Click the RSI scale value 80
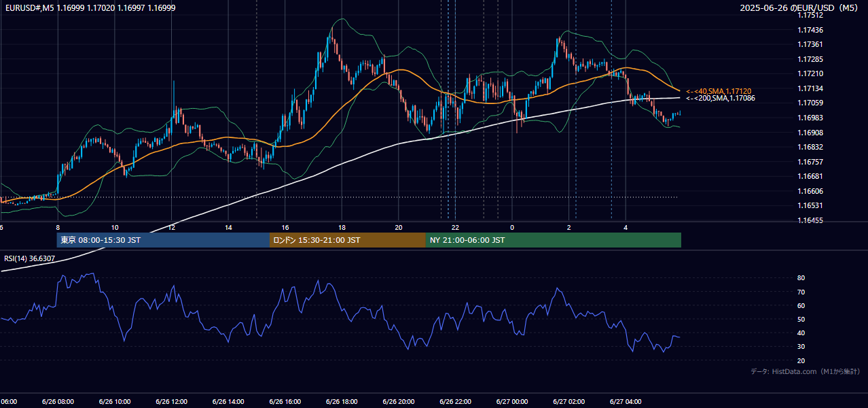The width and height of the screenshot is (868, 408). click(x=801, y=278)
